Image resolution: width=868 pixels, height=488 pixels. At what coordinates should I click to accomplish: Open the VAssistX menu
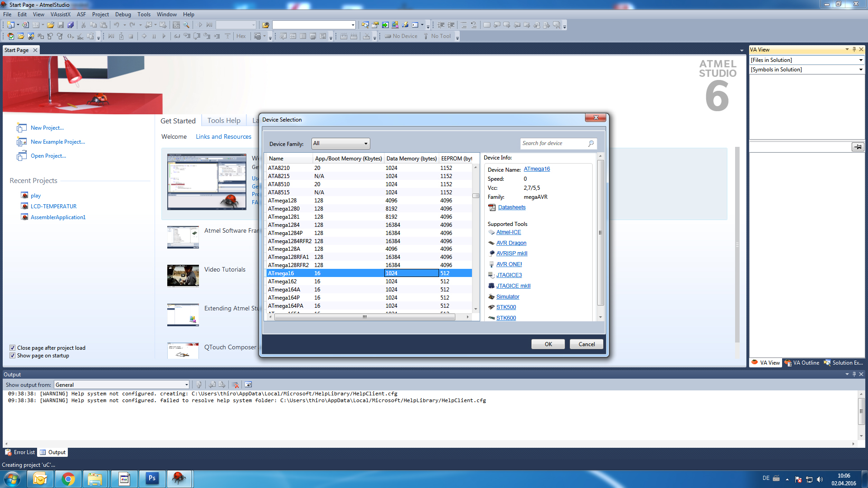[61, 14]
